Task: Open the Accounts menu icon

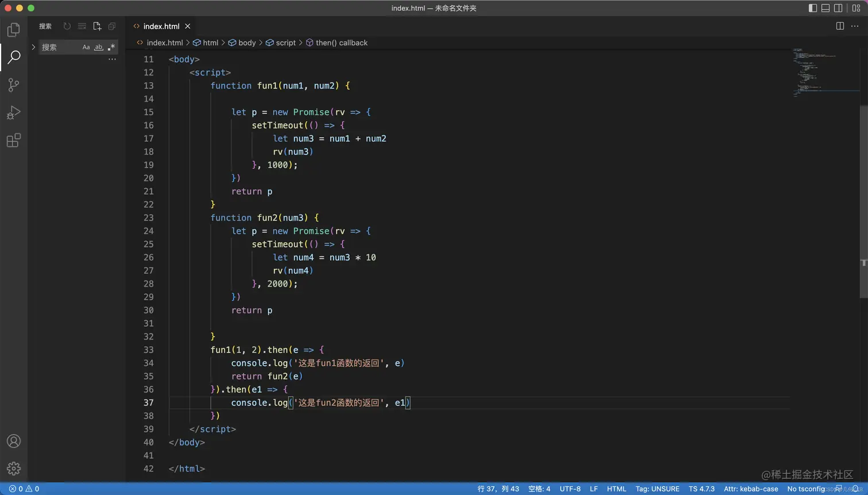Action: 14,441
